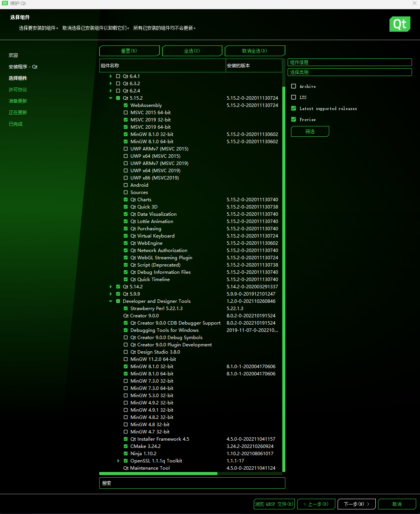Expand the Qt 6.3.2 tree node
Screen dimensions: 420x514
(111, 84)
